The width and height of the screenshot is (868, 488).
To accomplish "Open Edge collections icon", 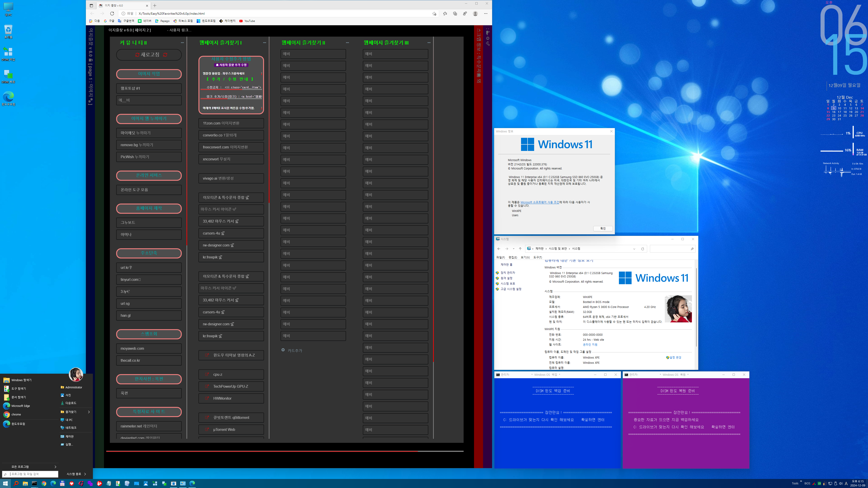I will (x=455, y=14).
